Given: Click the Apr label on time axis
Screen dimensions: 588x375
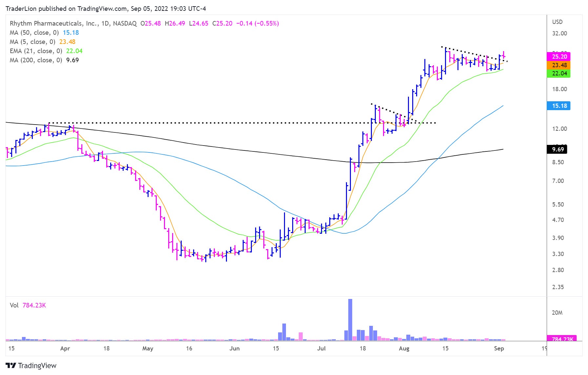Looking at the screenshot, I should 65,348.
